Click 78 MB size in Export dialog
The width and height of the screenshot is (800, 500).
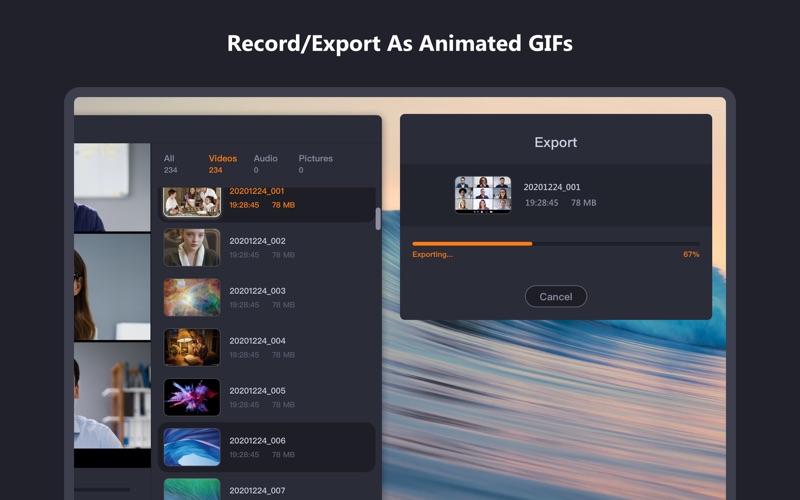click(583, 203)
